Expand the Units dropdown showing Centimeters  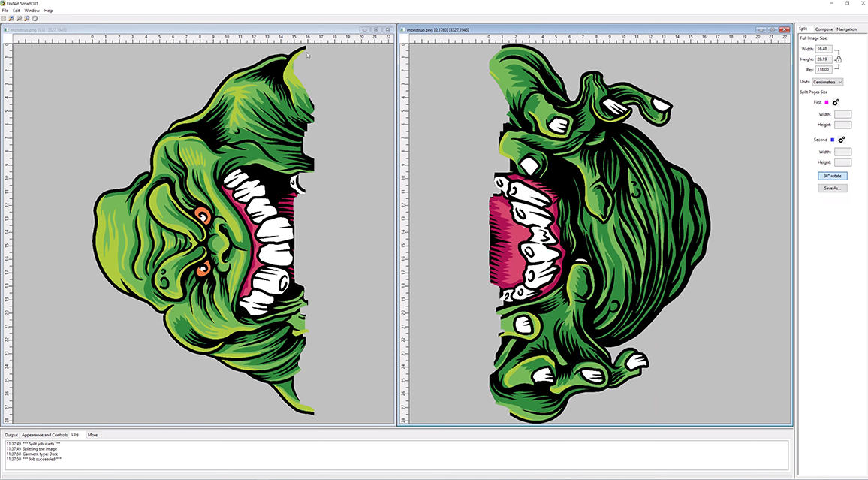(x=828, y=82)
